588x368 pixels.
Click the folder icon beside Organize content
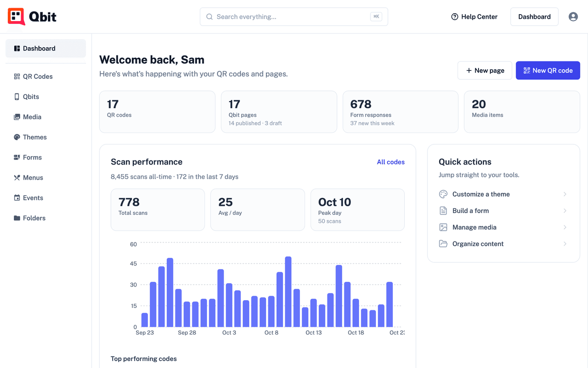(x=443, y=244)
